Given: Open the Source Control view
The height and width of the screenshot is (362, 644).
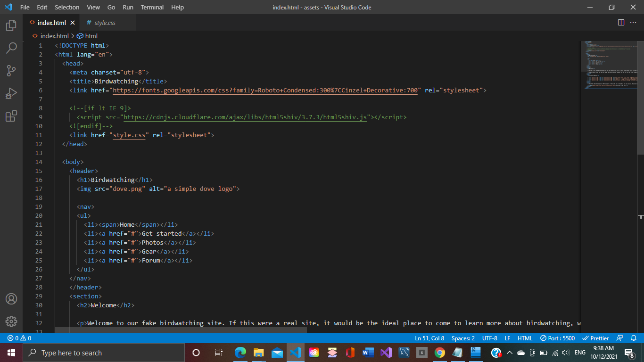Looking at the screenshot, I should (x=11, y=71).
